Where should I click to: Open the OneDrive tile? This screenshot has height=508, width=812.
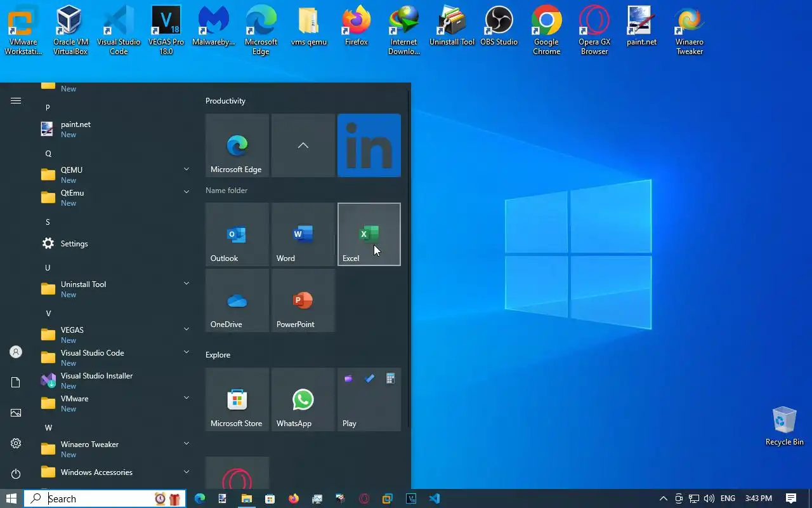237,300
